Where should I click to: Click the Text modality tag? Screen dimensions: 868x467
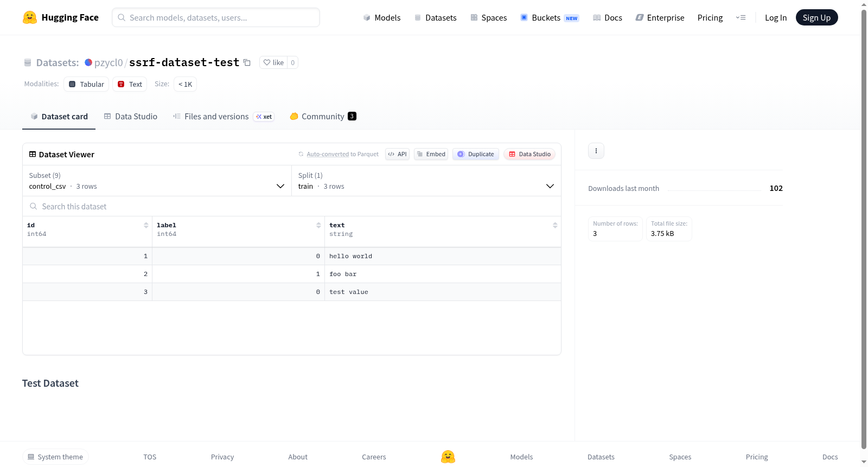[130, 84]
